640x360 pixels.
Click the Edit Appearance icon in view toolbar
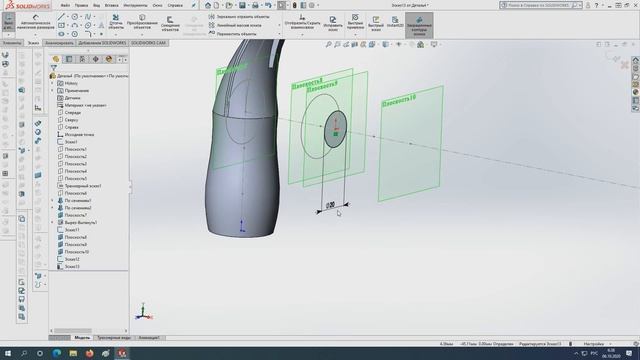412,44
